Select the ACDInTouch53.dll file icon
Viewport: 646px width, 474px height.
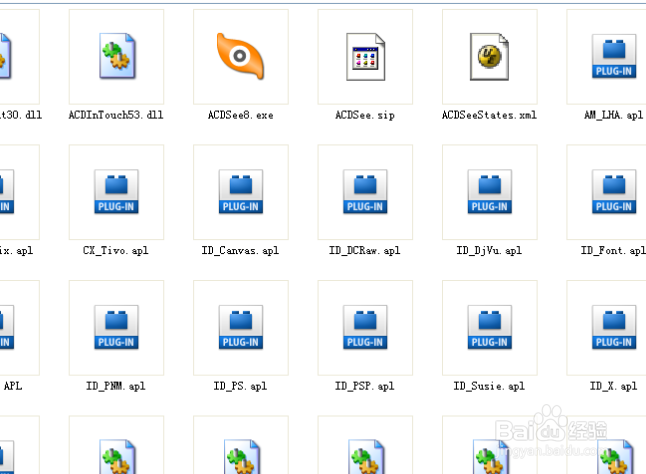click(117, 56)
